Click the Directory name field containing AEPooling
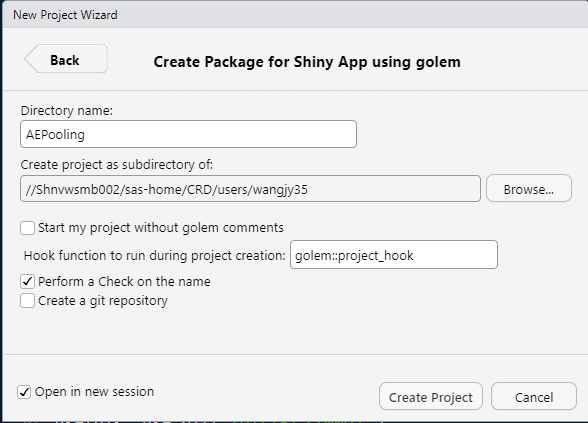Viewport: 588px width, 423px height. (188, 134)
